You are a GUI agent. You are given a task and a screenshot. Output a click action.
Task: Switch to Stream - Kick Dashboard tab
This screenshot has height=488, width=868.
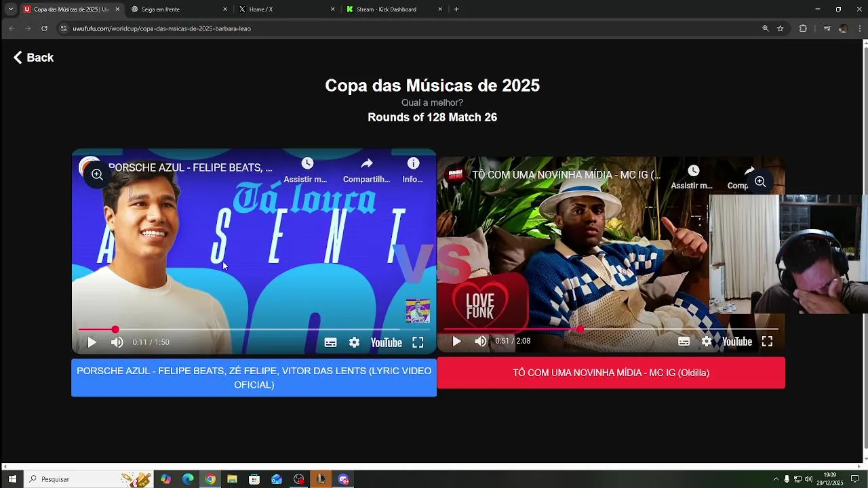pos(393,9)
